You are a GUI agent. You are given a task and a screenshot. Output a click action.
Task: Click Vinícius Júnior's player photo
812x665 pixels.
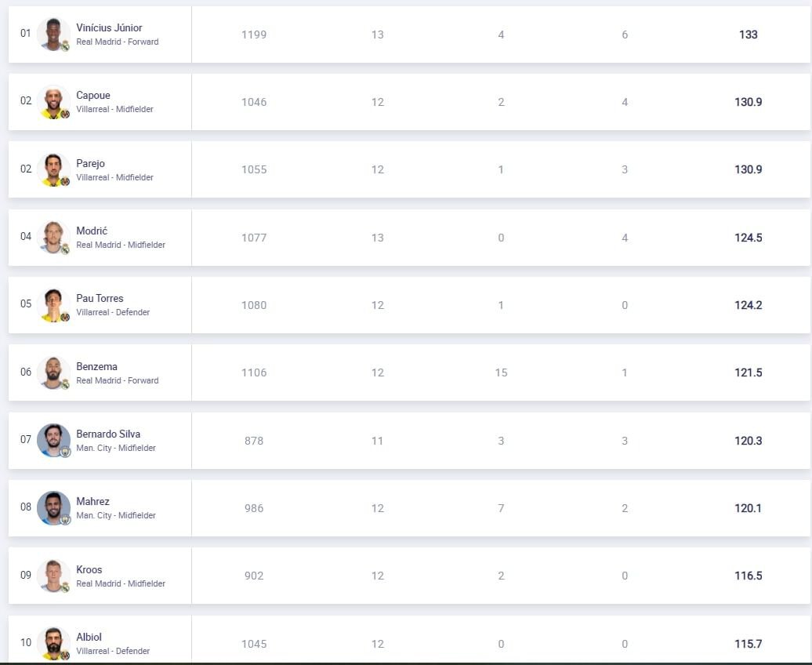tap(53, 35)
